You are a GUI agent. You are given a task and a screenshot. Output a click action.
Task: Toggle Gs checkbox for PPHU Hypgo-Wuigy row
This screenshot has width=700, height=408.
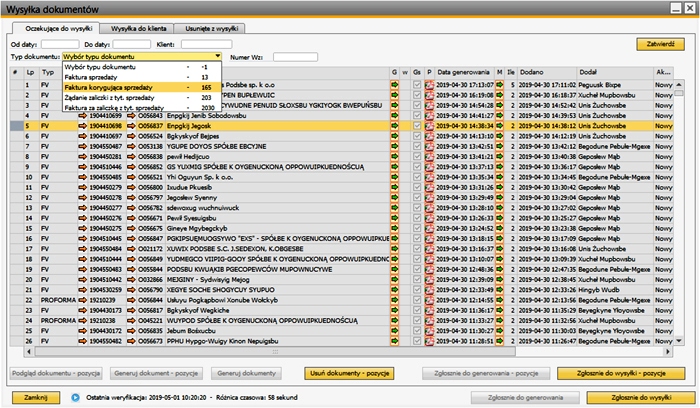pos(417,341)
